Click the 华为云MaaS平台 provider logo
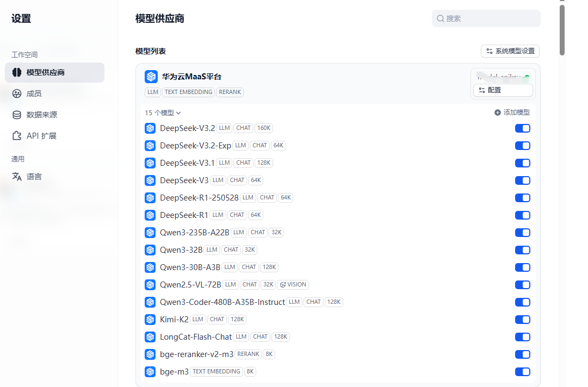Viewport: 588px width, 387px height. (x=151, y=77)
